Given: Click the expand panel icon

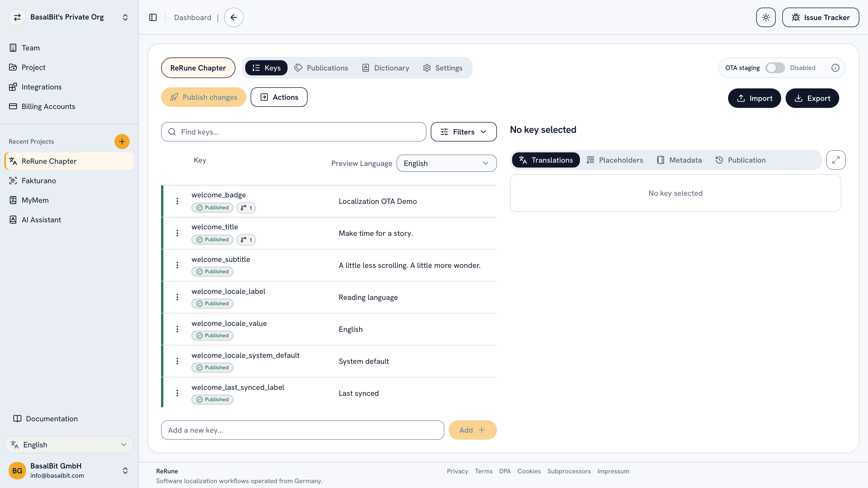Looking at the screenshot, I should point(836,160).
